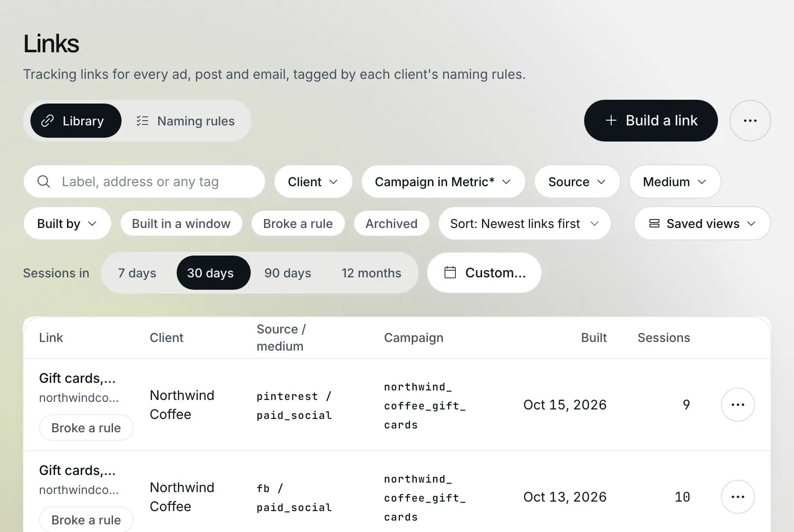Select the 12 months sessions range
Screen dimensions: 794x532
point(371,273)
